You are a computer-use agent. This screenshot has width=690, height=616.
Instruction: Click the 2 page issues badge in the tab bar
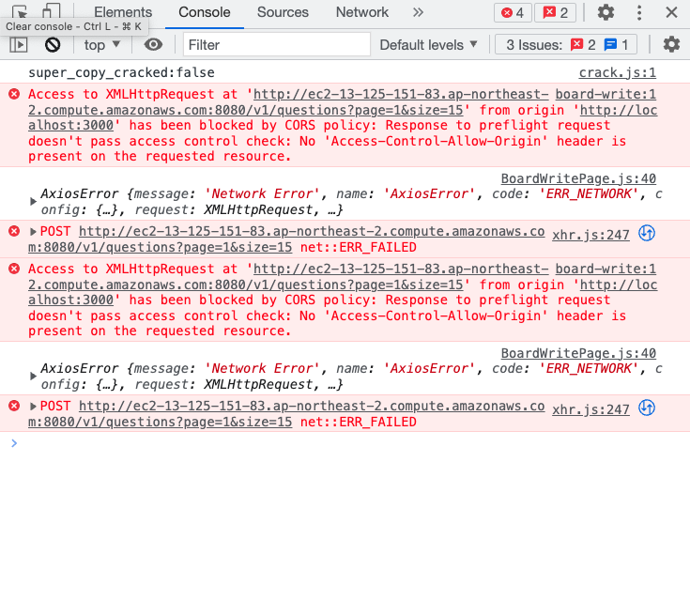point(556,12)
